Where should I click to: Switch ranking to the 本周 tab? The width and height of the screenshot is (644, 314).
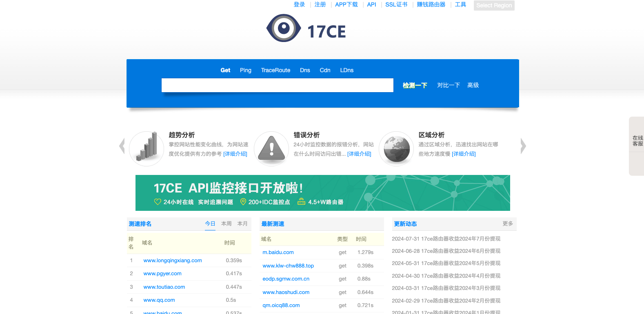pos(226,223)
